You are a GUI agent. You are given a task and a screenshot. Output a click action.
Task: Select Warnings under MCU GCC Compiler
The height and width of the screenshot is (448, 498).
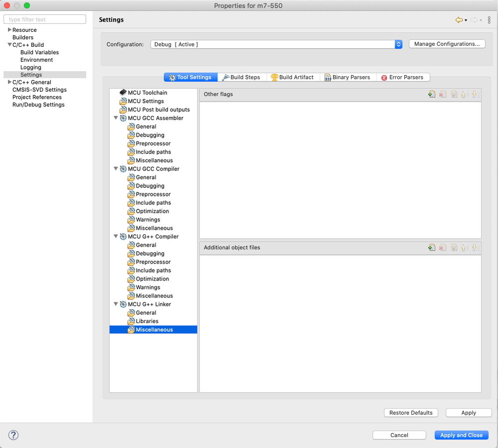(x=148, y=219)
